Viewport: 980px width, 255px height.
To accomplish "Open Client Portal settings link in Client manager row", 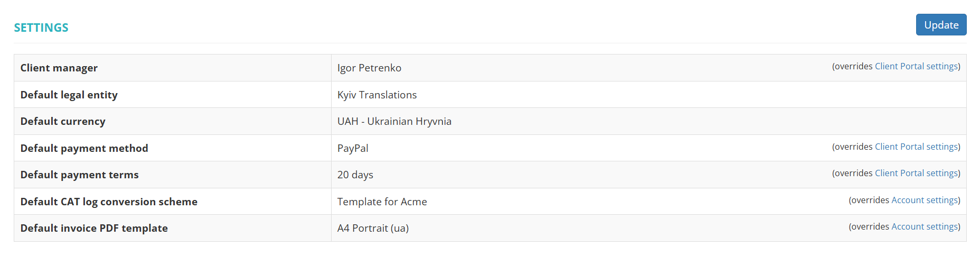I will tap(916, 66).
